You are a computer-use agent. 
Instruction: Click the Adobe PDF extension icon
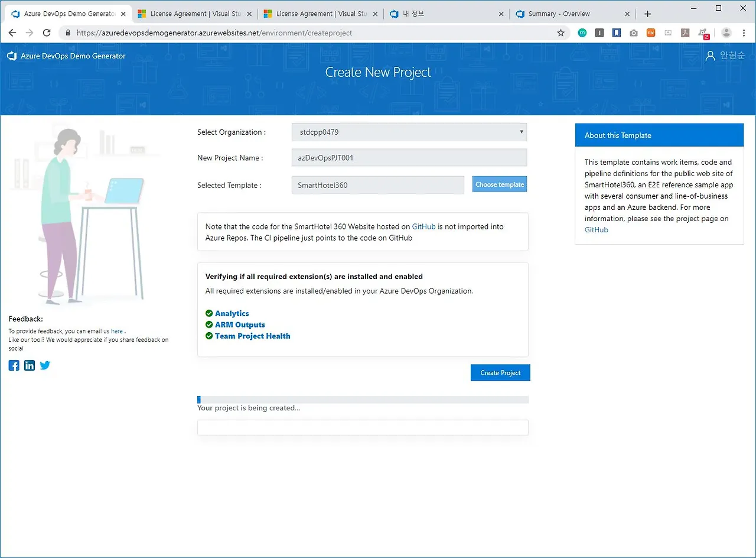(685, 33)
